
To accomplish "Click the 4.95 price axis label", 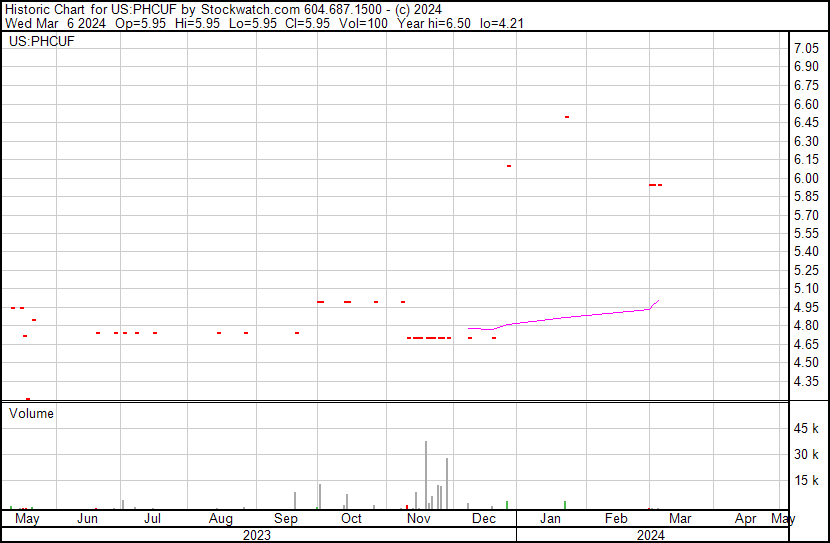I will coord(806,307).
